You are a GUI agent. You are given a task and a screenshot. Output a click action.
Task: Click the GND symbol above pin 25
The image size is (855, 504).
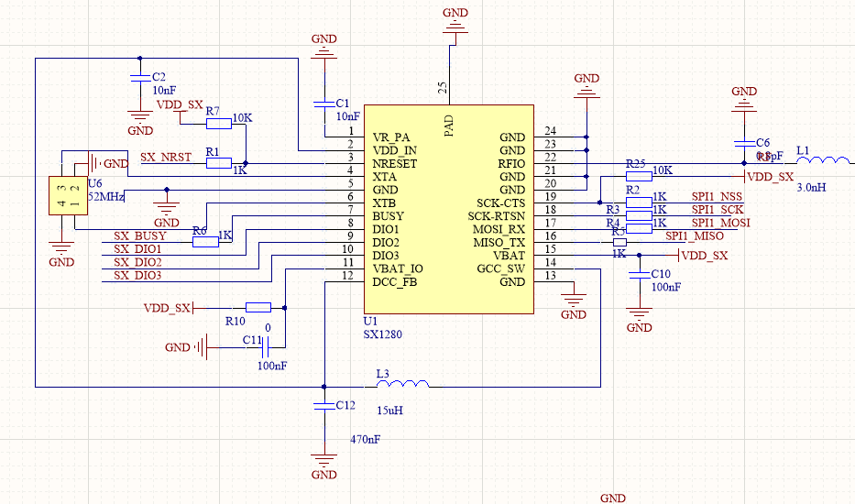click(x=455, y=25)
